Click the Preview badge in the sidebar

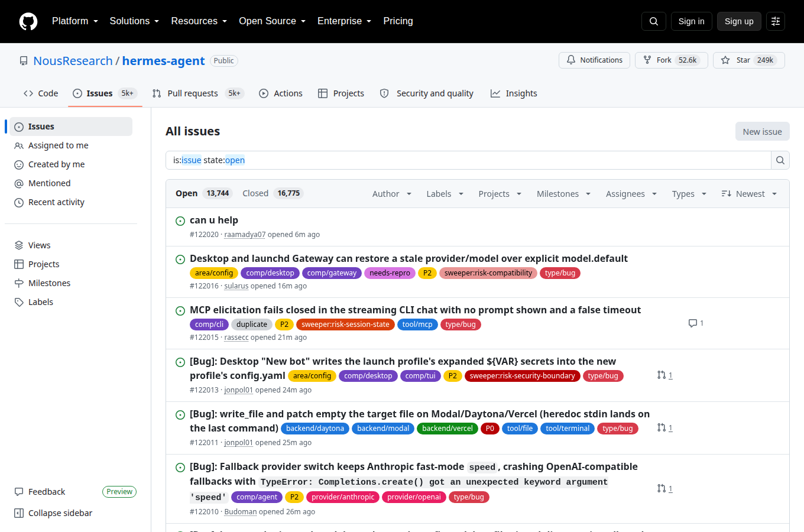(119, 492)
